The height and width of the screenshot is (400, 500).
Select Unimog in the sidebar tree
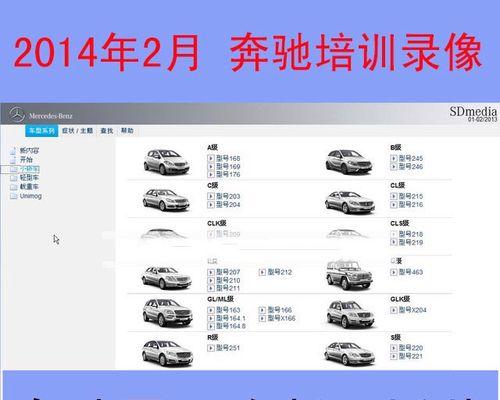coord(30,196)
